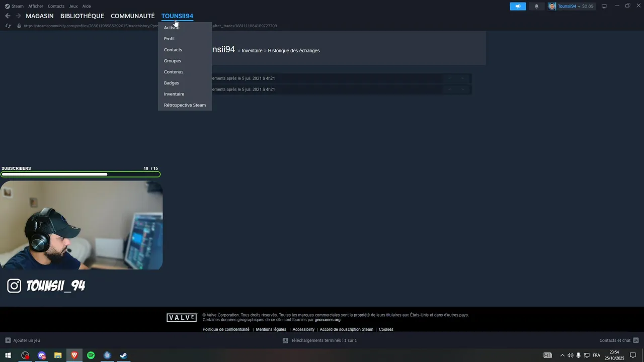644x362 pixels.
Task: Select Contenus in dropdown menu
Action: [x=185, y=72]
